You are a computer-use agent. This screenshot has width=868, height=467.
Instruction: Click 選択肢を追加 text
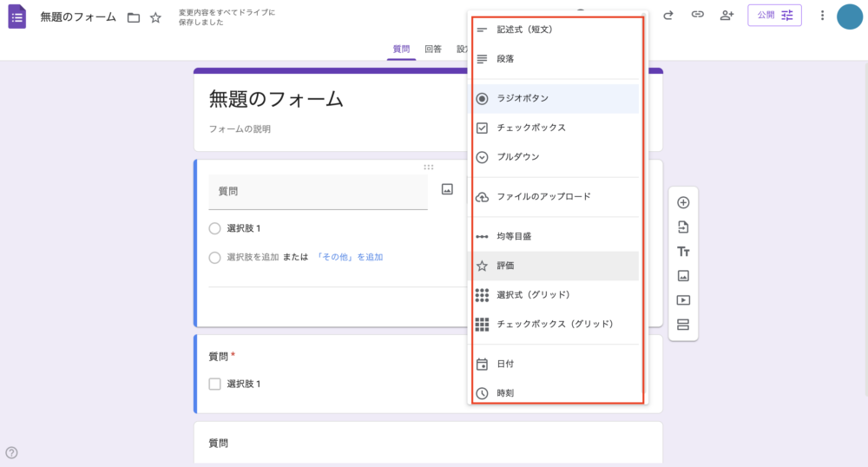coord(253,257)
